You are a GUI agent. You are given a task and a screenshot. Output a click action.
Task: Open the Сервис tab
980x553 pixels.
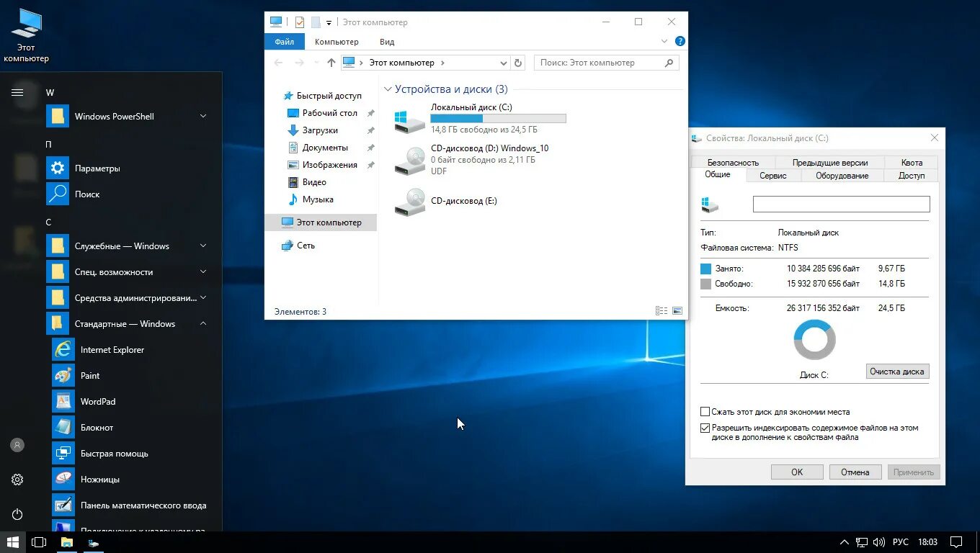coord(773,176)
